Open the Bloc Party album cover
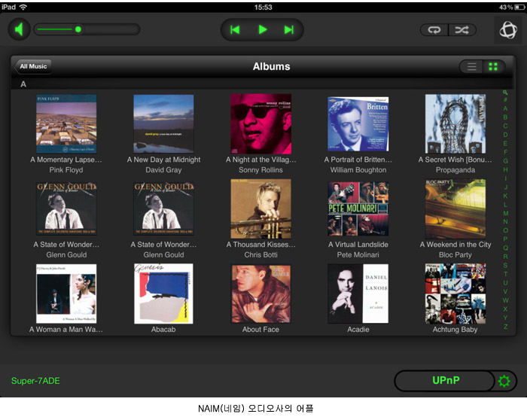Screen dimensions: 527x420 455,208
